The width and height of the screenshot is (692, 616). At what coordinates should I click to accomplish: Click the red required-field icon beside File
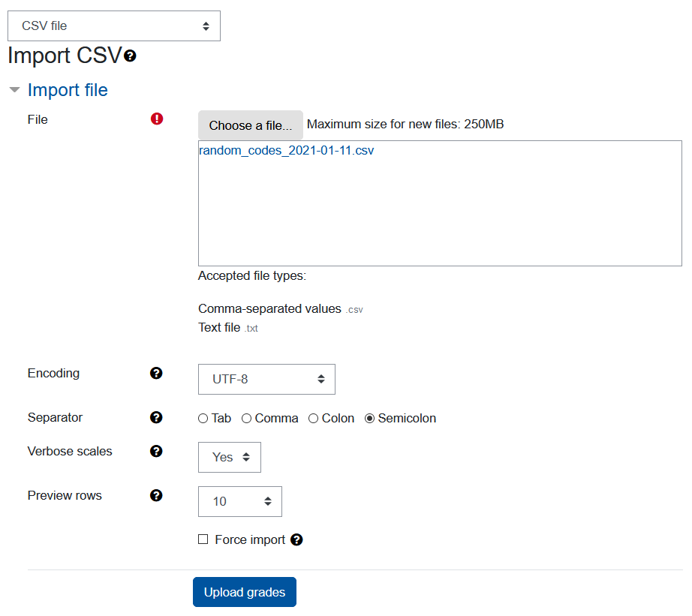(156, 119)
